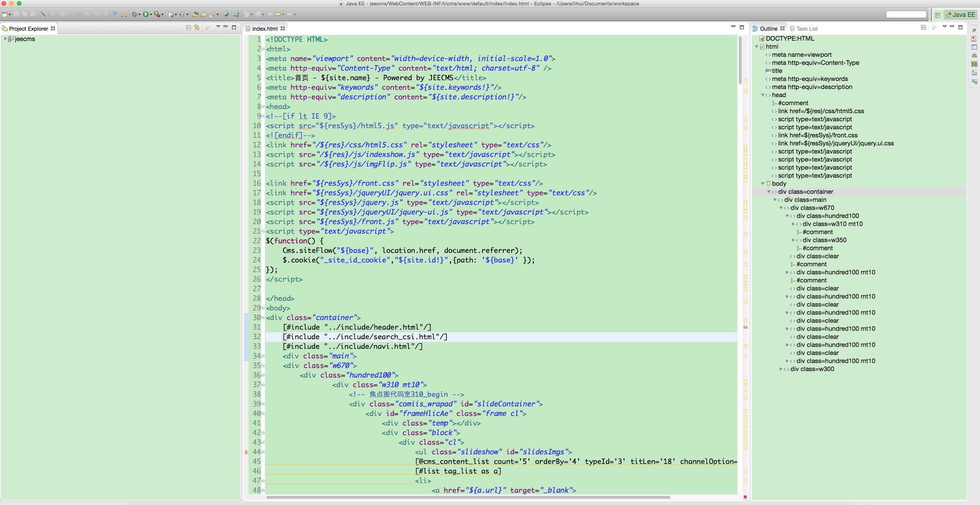Click the Run Last Tool icon with red toolbox
Screen dimensions: 980x505
click(x=157, y=15)
